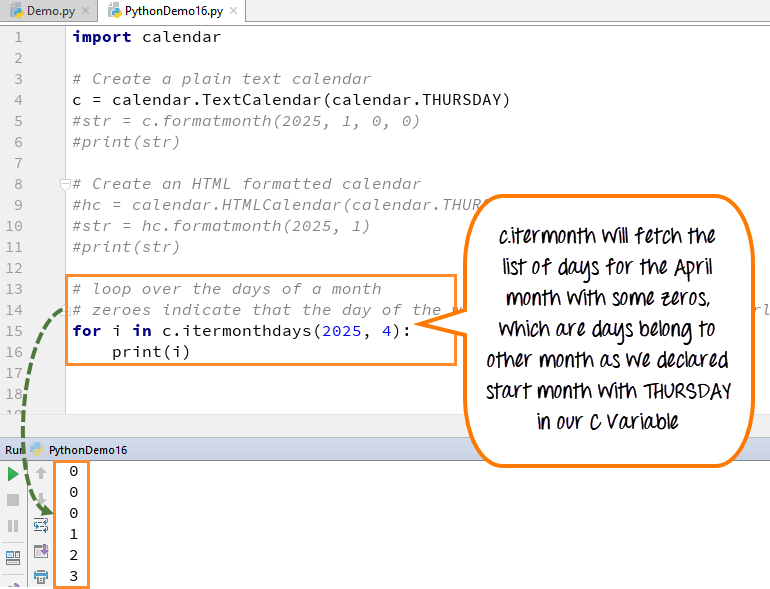This screenshot has height=589, width=770.
Task: Click on the print(i) statement
Action: click(x=150, y=352)
